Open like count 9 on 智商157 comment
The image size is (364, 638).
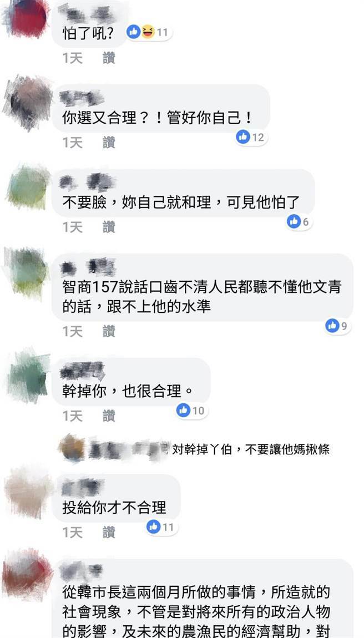pyautogui.click(x=338, y=326)
